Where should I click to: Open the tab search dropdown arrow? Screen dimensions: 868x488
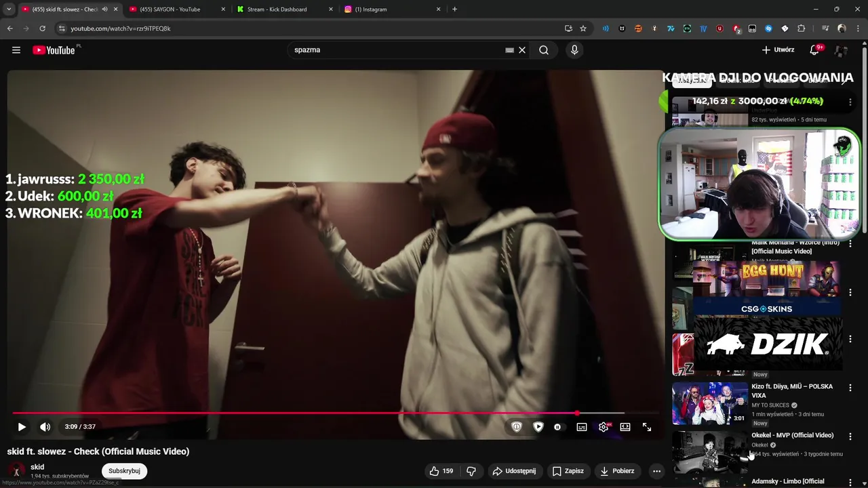(9, 9)
